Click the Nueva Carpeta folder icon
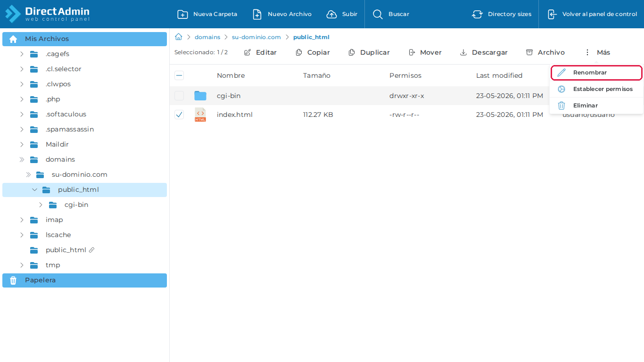This screenshot has height=362, width=644. [182, 14]
